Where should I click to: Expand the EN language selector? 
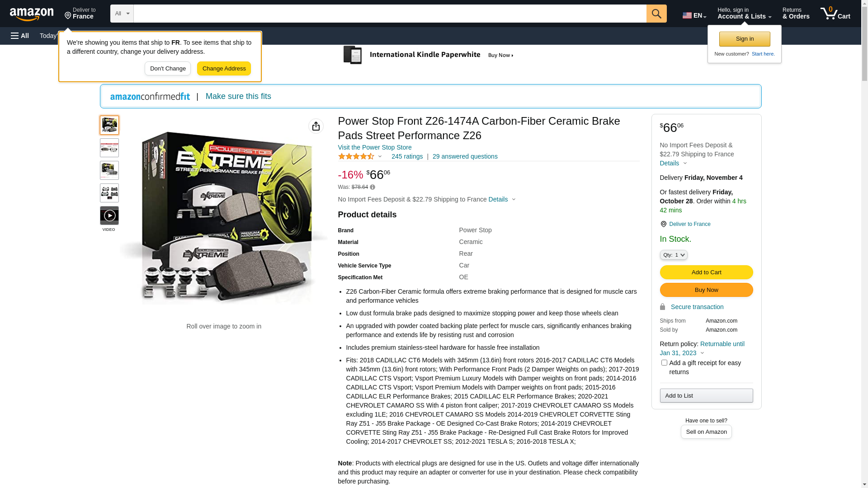click(694, 15)
